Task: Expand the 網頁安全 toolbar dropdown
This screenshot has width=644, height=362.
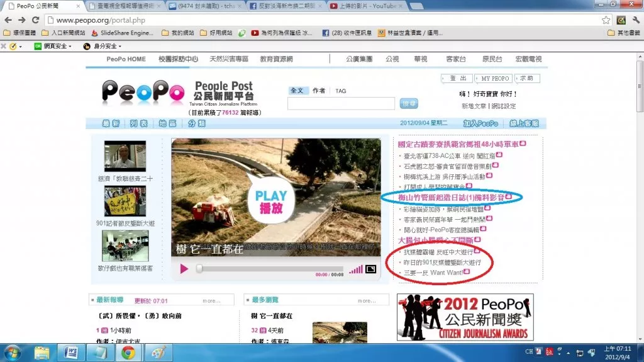Action: [53, 46]
